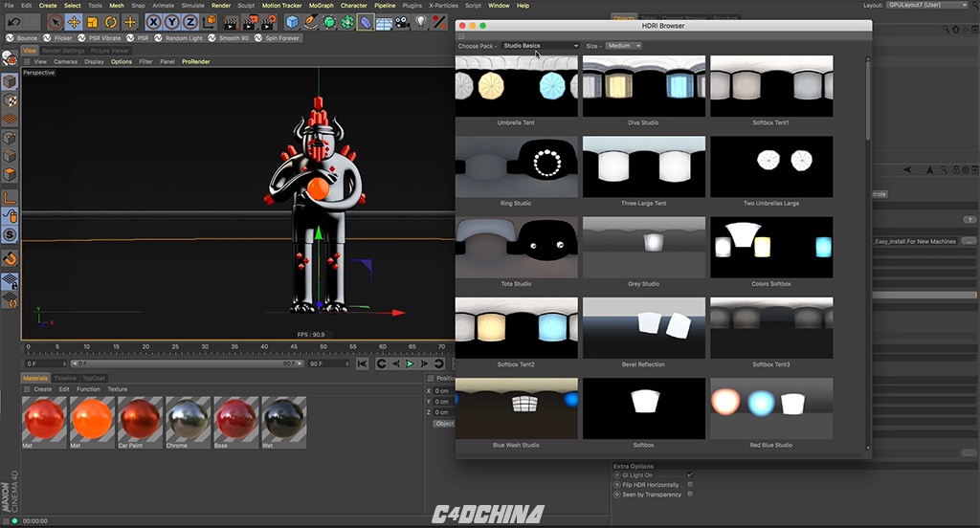Open the Size Medium dropdown
The height and width of the screenshot is (528, 980).
[623, 46]
